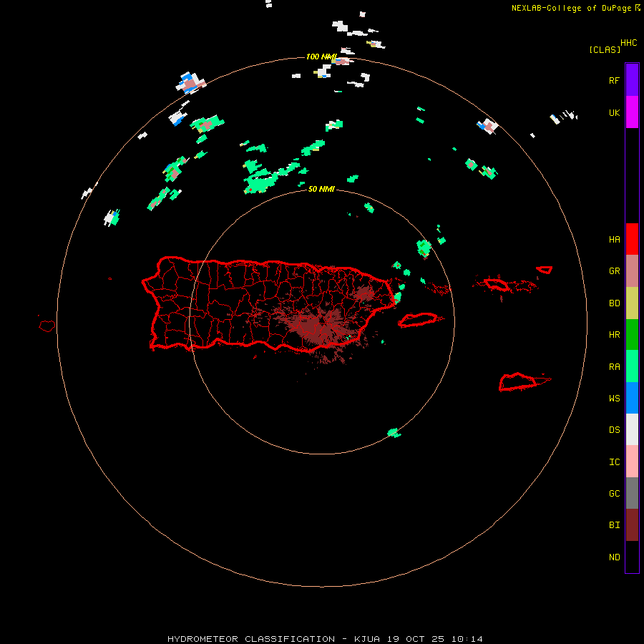
Task: Click the 50 NMI range ring label
Action: click(321, 189)
